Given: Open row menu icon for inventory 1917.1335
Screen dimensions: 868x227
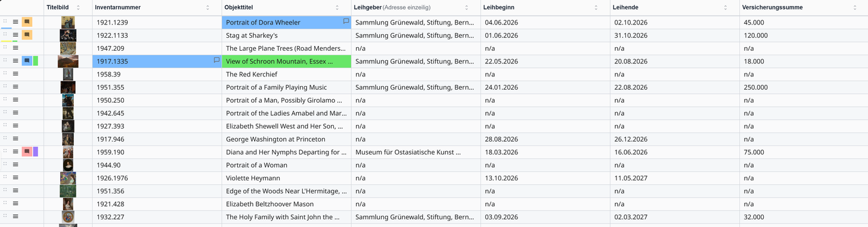Looking at the screenshot, I should click(x=15, y=61).
